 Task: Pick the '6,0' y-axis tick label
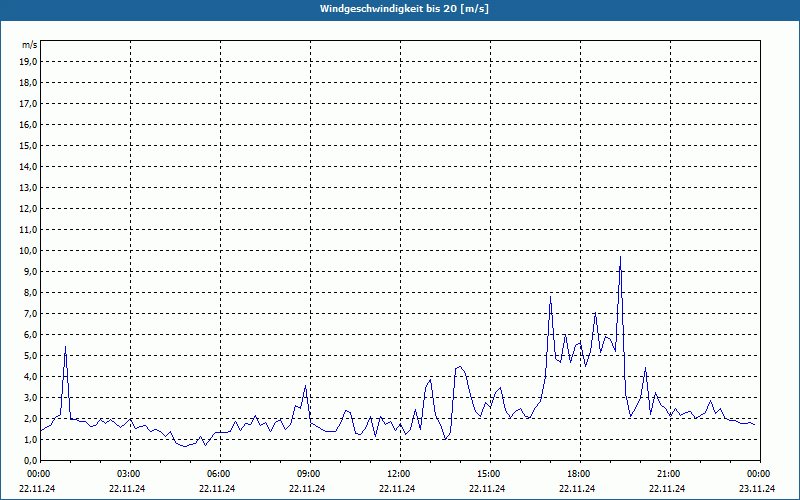point(30,334)
